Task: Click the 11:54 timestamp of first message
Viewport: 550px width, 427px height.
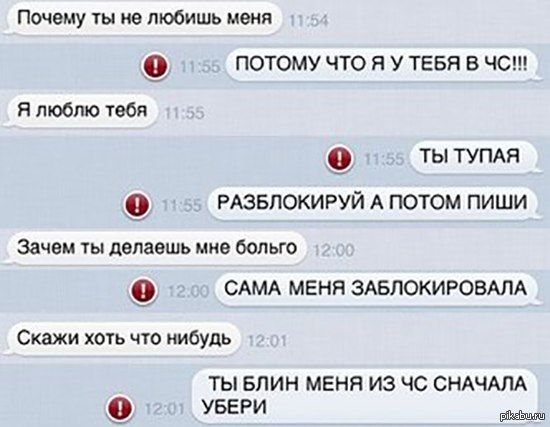Action: coord(308,22)
